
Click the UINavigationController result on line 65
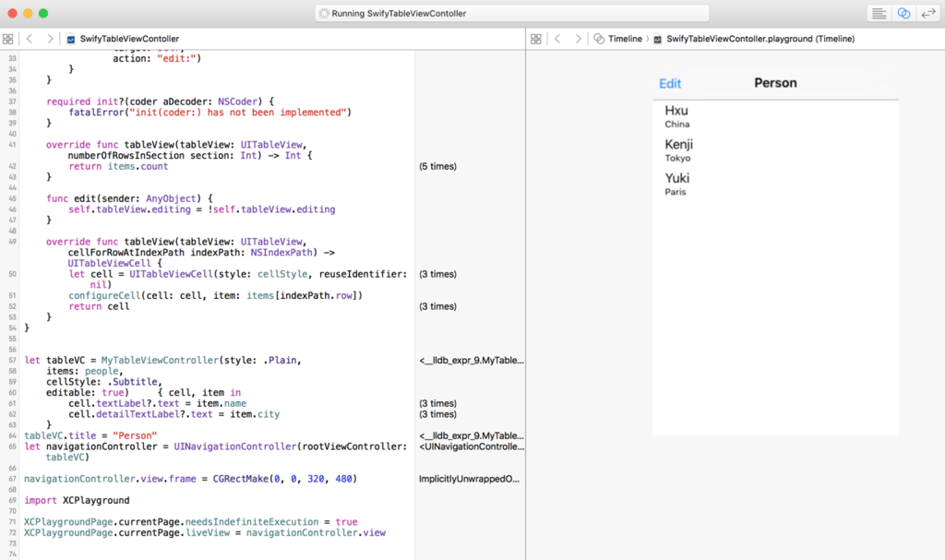pyautogui.click(x=472, y=447)
